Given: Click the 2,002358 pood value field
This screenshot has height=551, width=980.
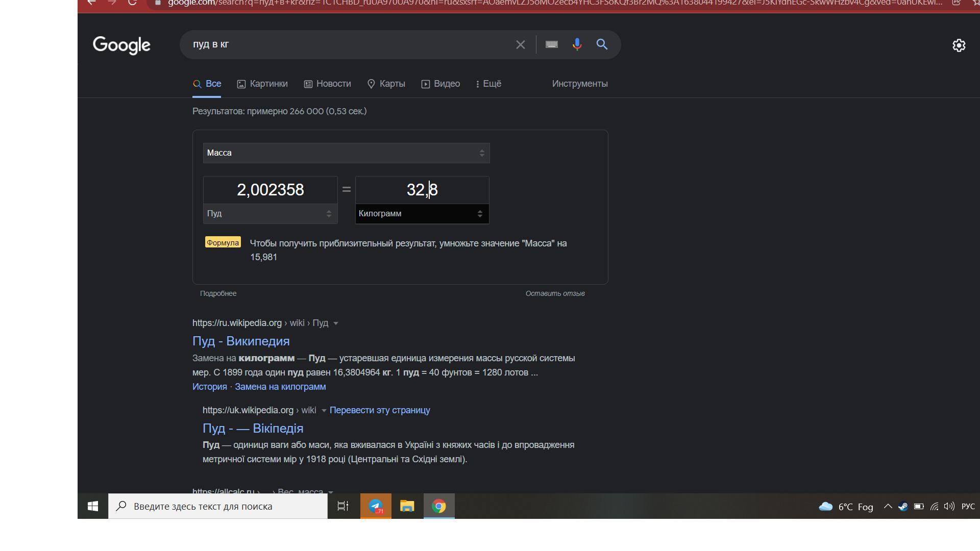Looking at the screenshot, I should point(270,190).
